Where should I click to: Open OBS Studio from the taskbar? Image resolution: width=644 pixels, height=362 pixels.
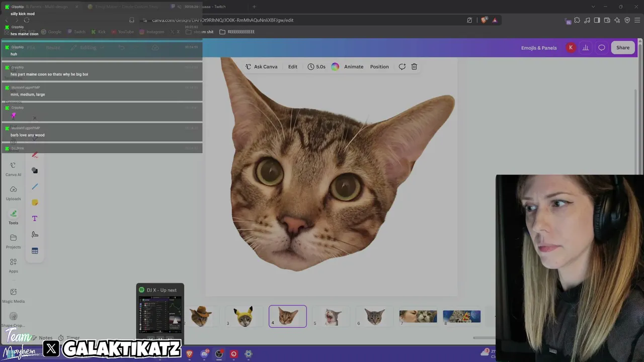point(219,354)
